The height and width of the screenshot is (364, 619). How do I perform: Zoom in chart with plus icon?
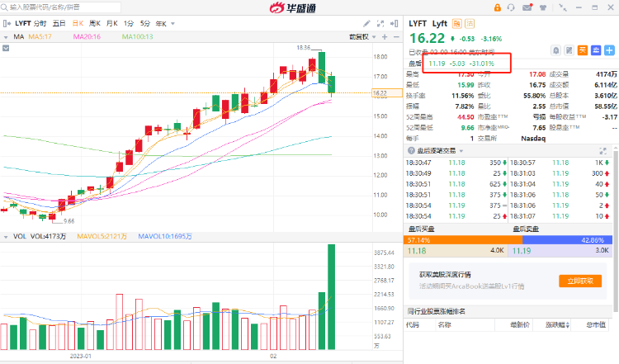[385, 36]
